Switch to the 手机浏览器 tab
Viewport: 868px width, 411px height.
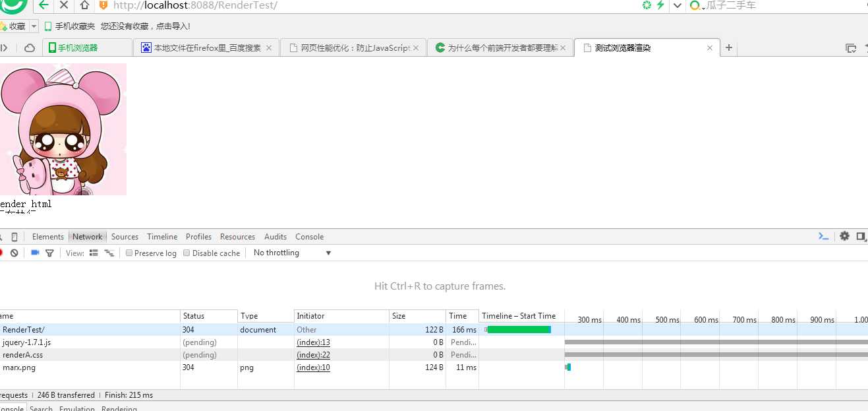coord(87,47)
